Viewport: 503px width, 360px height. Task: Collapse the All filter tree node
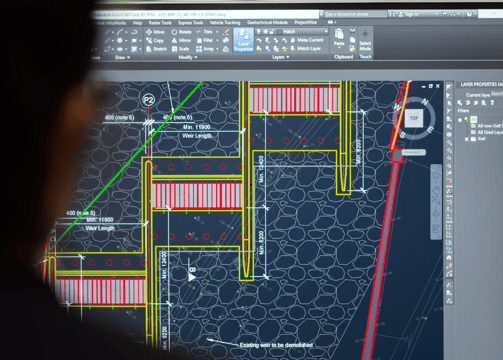[460, 119]
